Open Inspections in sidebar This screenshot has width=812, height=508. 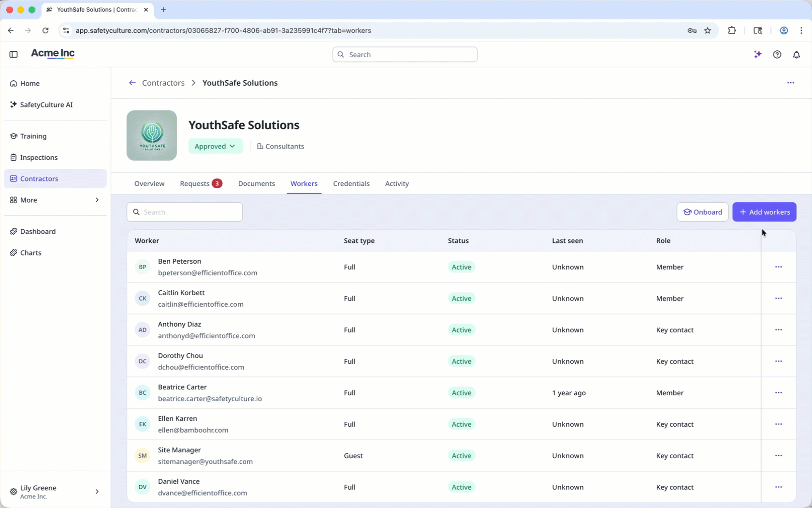pos(55,157)
